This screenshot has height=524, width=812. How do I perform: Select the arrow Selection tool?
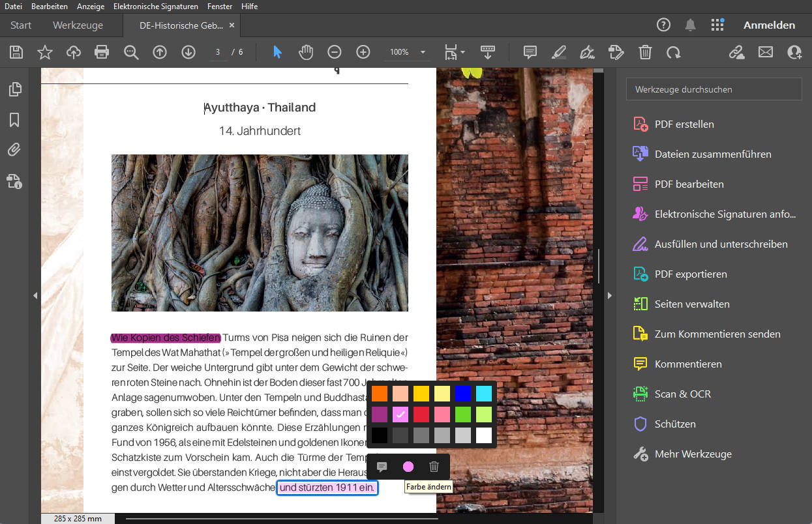click(276, 51)
